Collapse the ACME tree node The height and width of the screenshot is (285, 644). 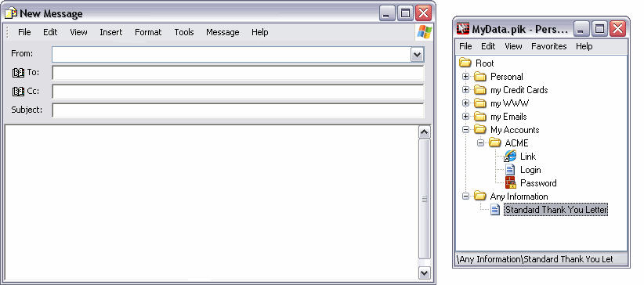point(480,143)
